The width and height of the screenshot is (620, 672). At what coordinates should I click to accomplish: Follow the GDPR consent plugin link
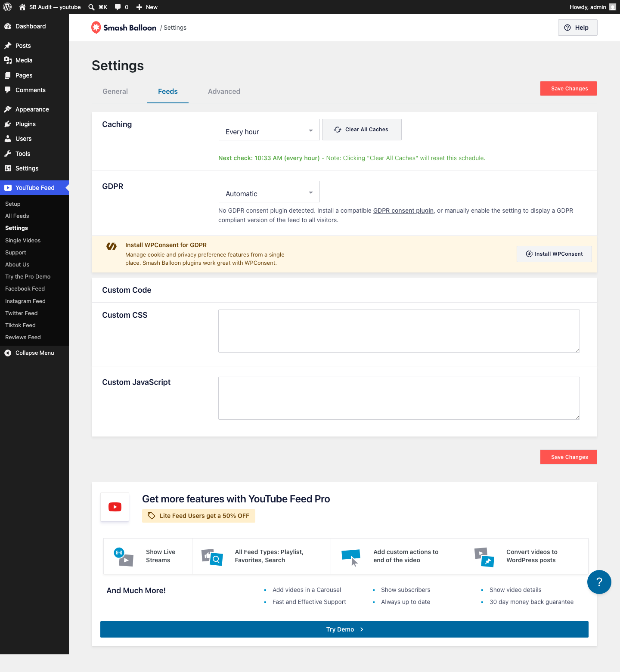pos(403,211)
